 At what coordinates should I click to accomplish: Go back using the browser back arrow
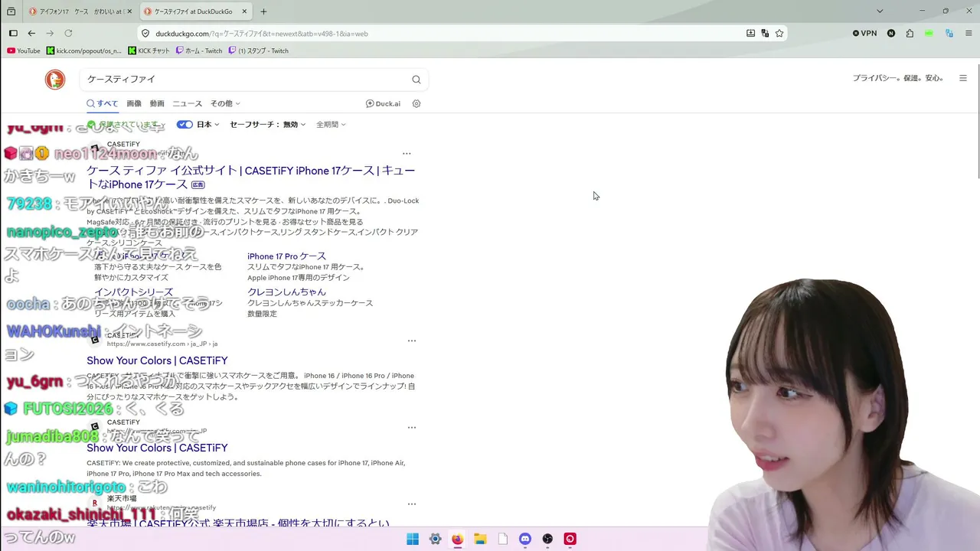(x=31, y=33)
